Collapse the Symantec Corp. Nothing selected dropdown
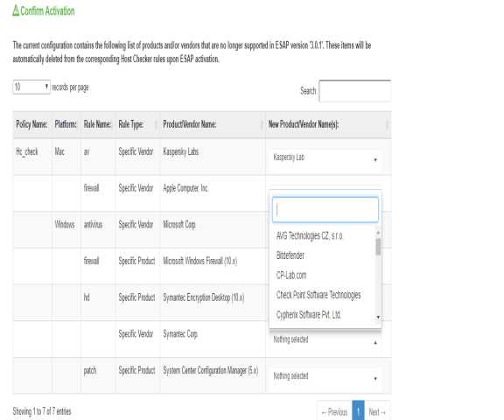 (x=325, y=340)
